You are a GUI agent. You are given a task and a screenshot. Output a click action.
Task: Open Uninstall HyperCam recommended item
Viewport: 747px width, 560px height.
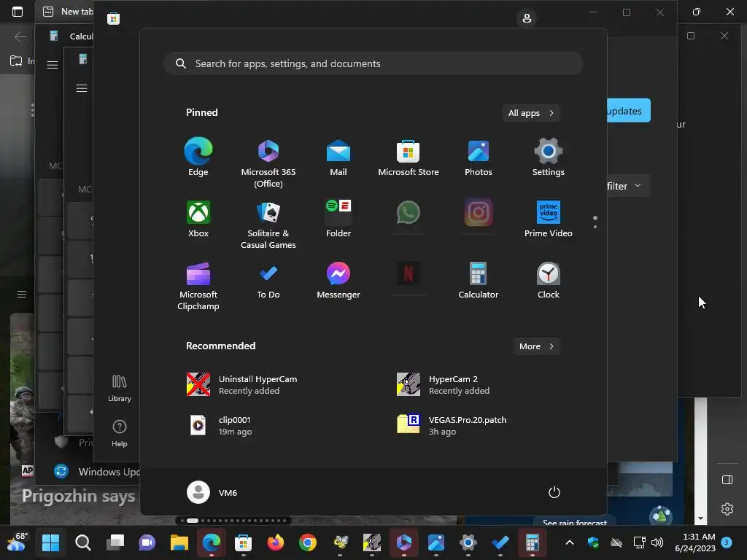tap(242, 385)
